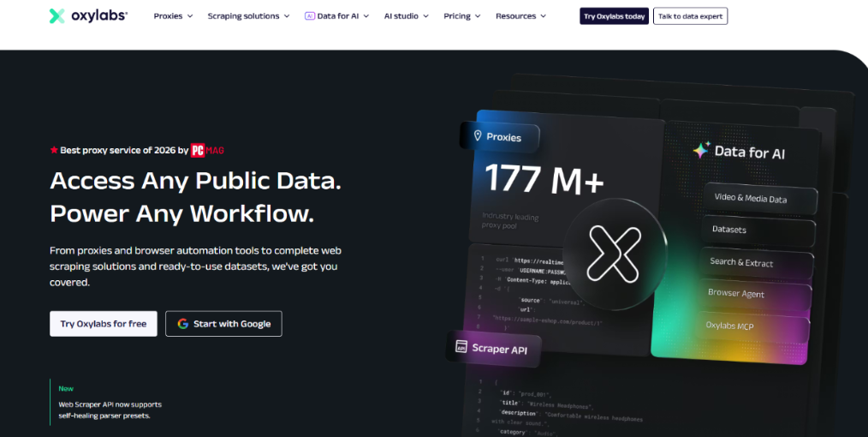
Task: Click the location pin icon on Proxies card
Action: point(476,136)
